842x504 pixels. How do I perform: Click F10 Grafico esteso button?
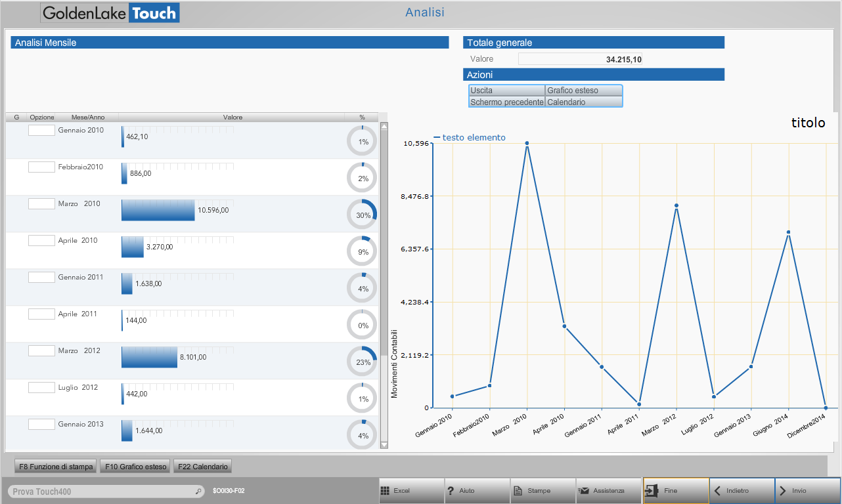[x=135, y=467]
